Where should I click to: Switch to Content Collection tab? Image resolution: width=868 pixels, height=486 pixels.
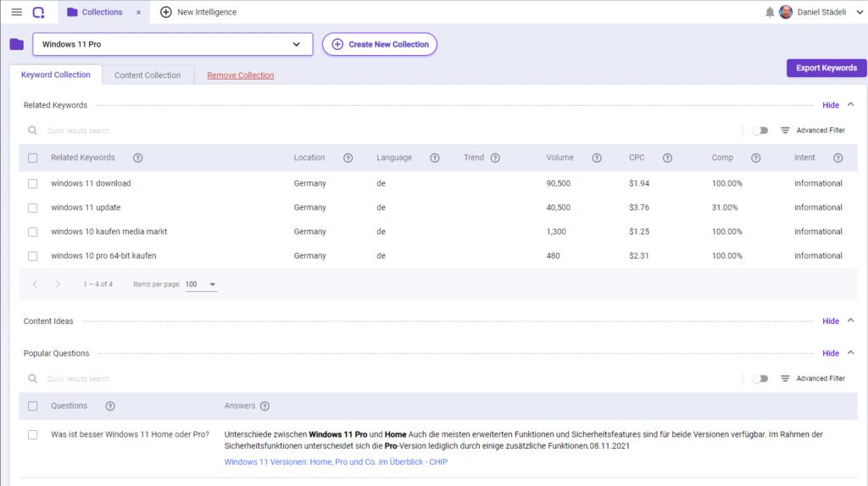(x=147, y=75)
